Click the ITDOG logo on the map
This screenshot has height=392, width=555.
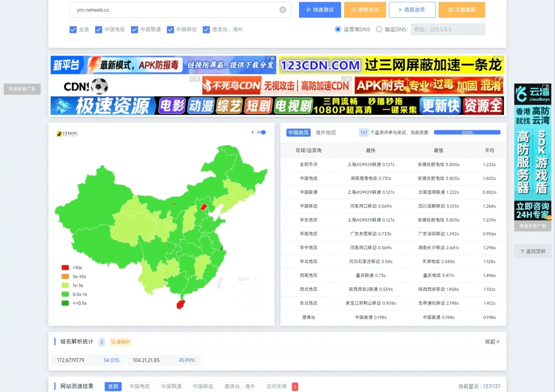tap(67, 134)
